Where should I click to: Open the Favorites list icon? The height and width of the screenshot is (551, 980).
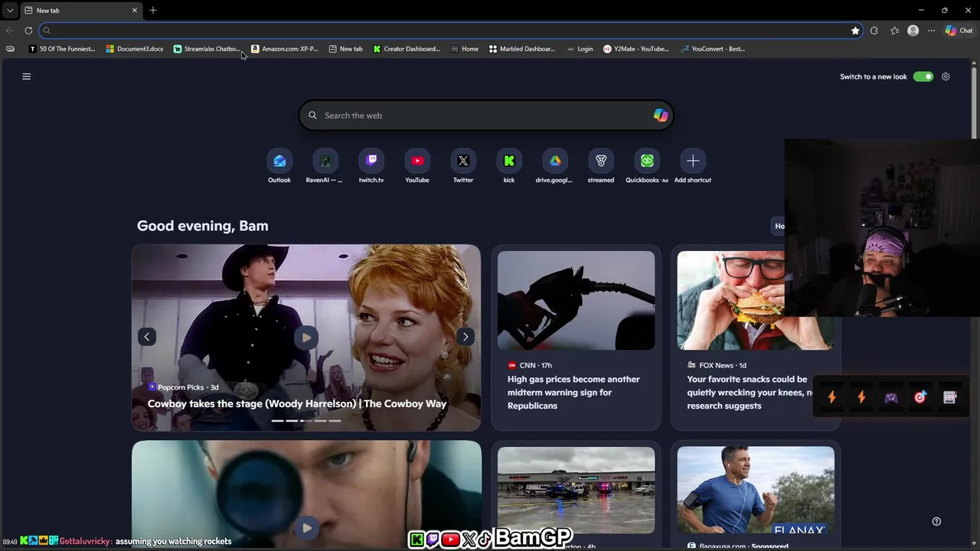pyautogui.click(x=894, y=31)
